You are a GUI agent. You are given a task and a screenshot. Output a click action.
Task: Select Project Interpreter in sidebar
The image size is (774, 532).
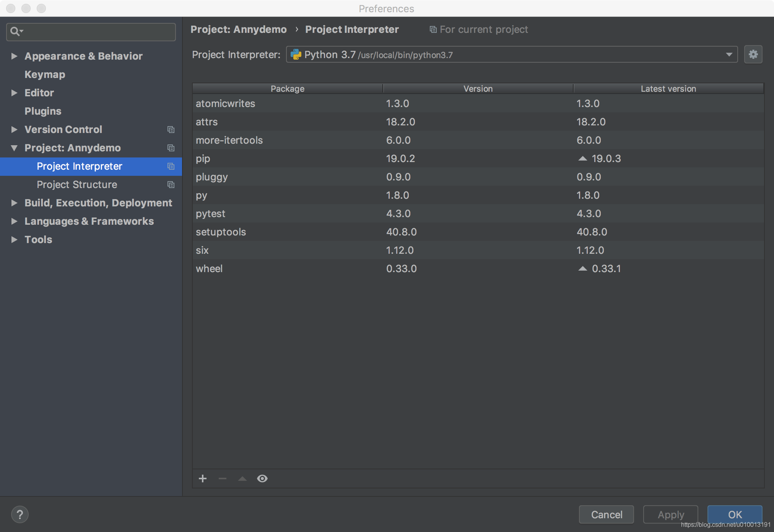click(80, 166)
